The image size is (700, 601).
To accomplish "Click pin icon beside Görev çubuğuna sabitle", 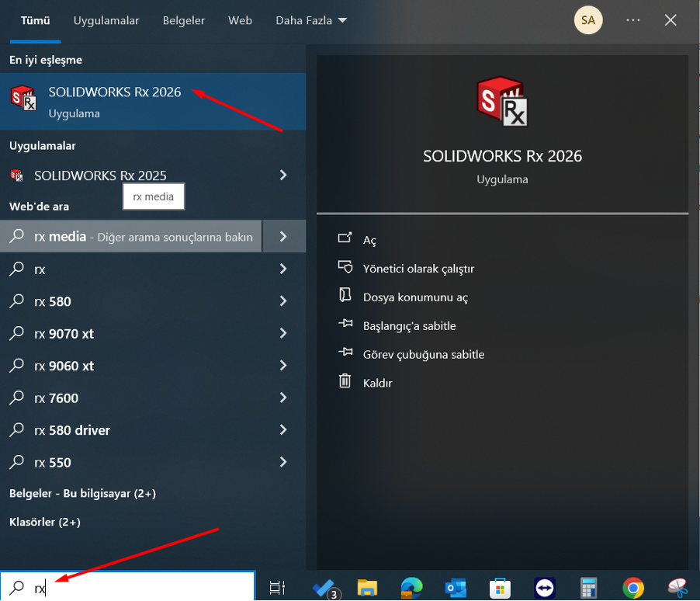I will pos(345,352).
